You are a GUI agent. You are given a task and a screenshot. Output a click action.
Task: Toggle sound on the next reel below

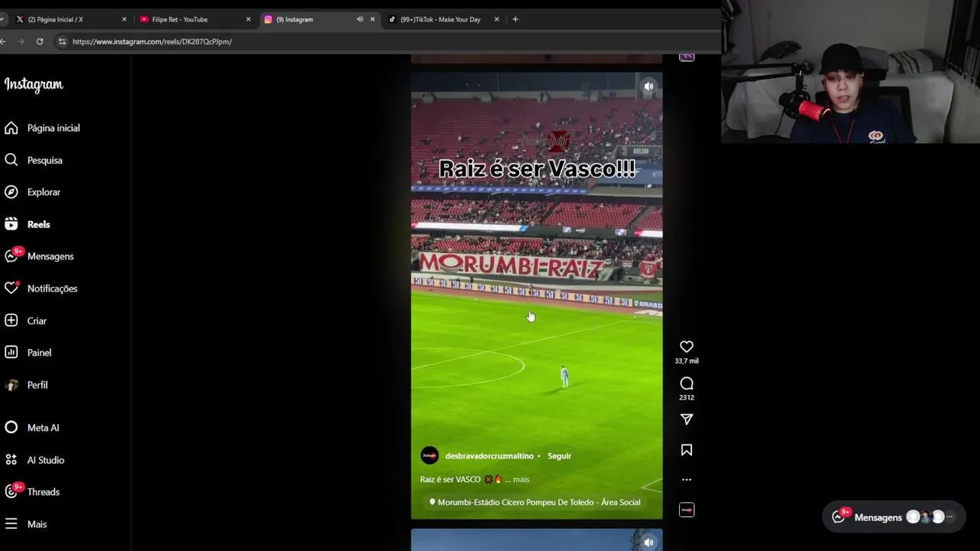click(648, 542)
